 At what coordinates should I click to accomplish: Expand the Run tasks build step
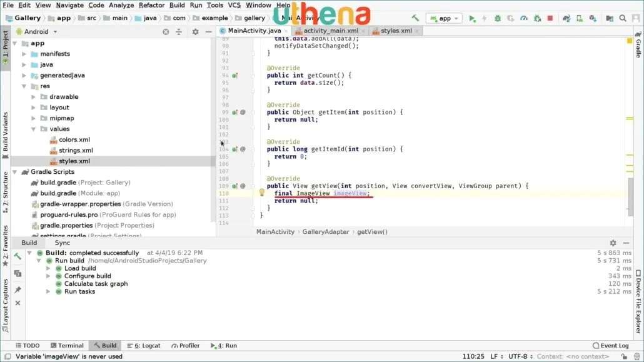[49, 291]
